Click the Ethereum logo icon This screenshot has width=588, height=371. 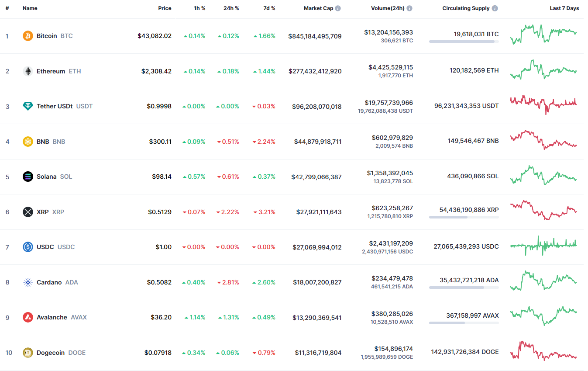click(x=28, y=71)
